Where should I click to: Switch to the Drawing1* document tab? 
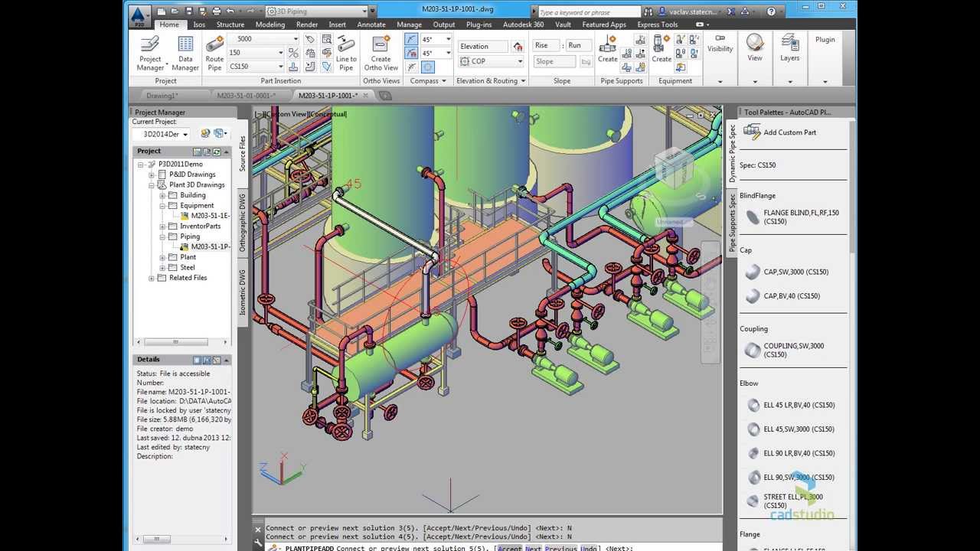point(162,96)
